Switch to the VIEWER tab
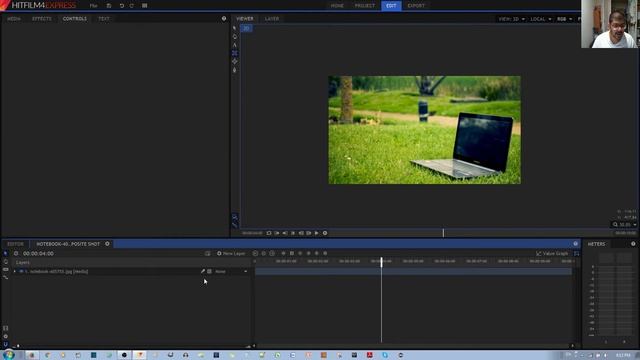Viewport: 640px width, 360px height. click(x=244, y=19)
